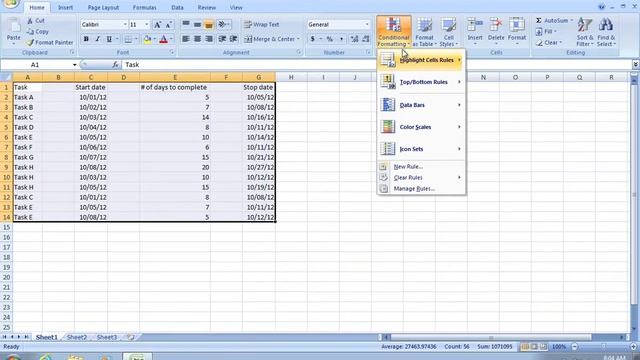The width and height of the screenshot is (640, 360).
Task: Apply Accounting Number Format dollar icon
Action: [x=313, y=39]
